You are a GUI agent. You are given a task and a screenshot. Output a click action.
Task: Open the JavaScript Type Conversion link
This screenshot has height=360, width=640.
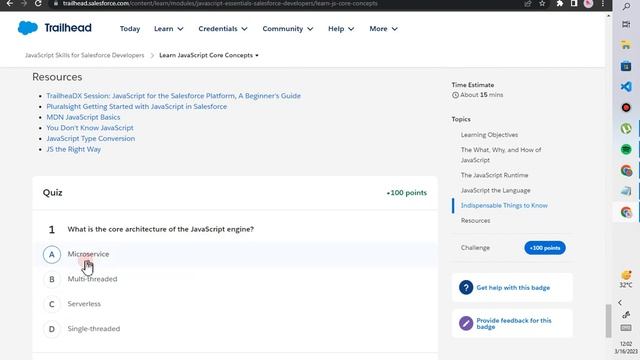(x=91, y=138)
